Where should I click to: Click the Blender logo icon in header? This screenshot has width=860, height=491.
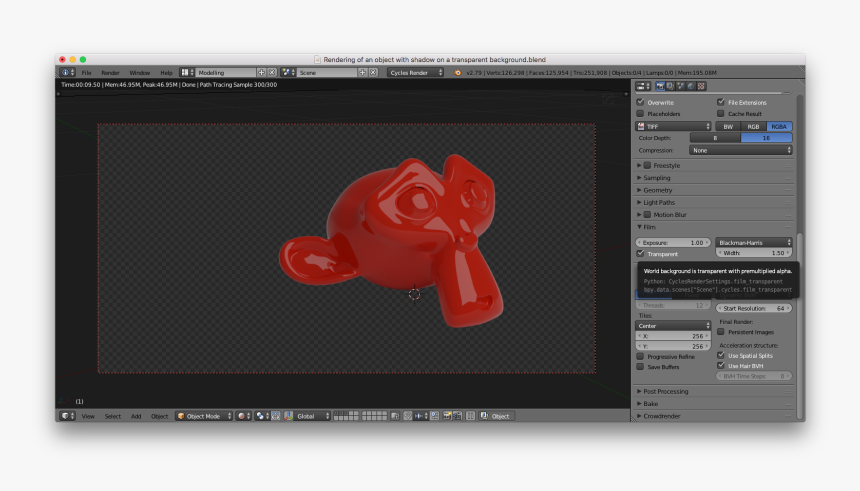pyautogui.click(x=458, y=73)
